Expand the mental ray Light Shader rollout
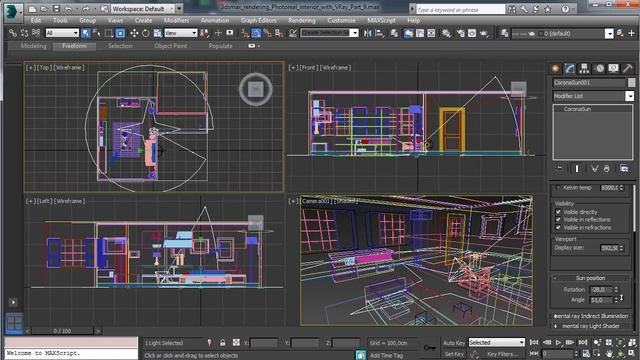The height and width of the screenshot is (360, 640). click(590, 326)
